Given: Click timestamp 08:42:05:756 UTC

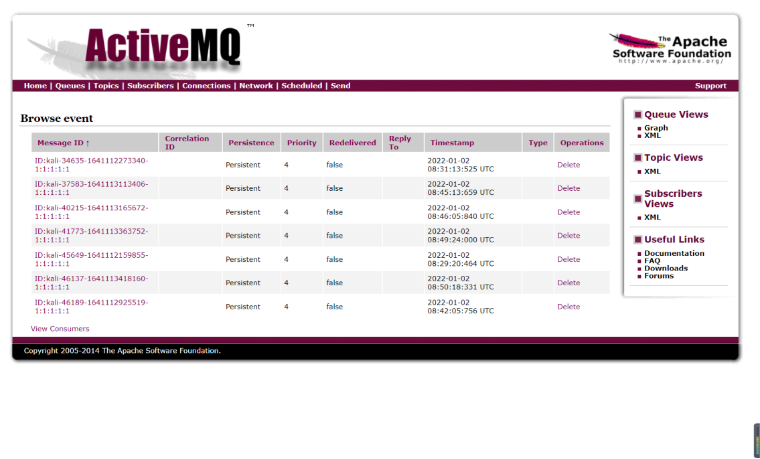Looking at the screenshot, I should [x=460, y=306].
